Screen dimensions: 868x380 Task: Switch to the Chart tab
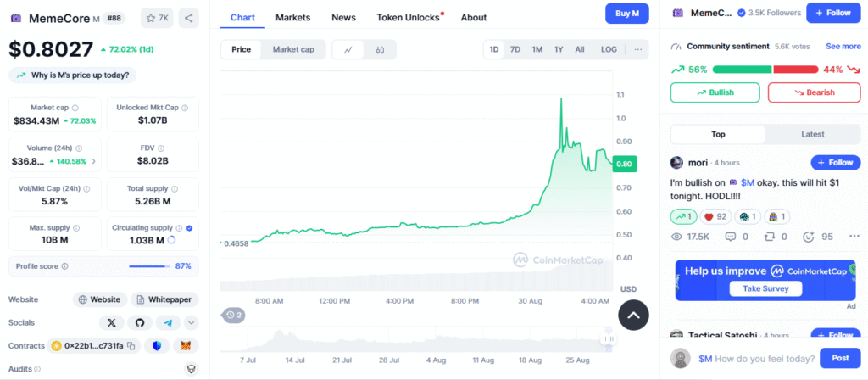point(242,17)
